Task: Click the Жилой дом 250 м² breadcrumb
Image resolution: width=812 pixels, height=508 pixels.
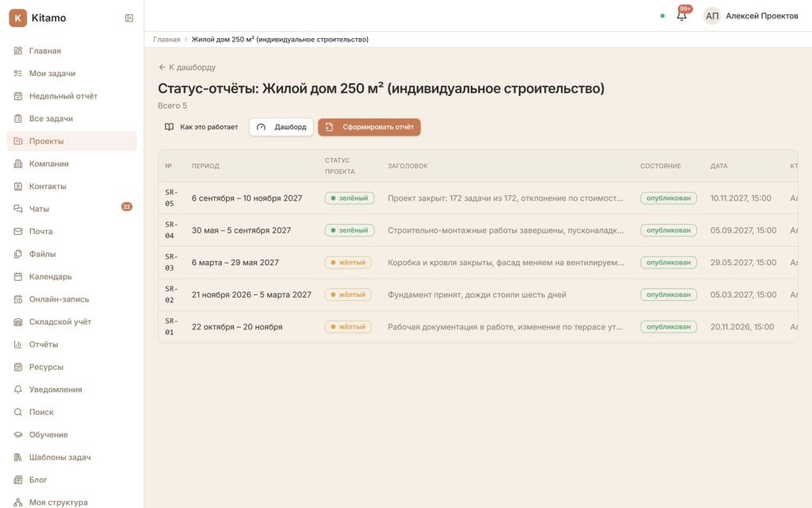Action: click(280, 40)
